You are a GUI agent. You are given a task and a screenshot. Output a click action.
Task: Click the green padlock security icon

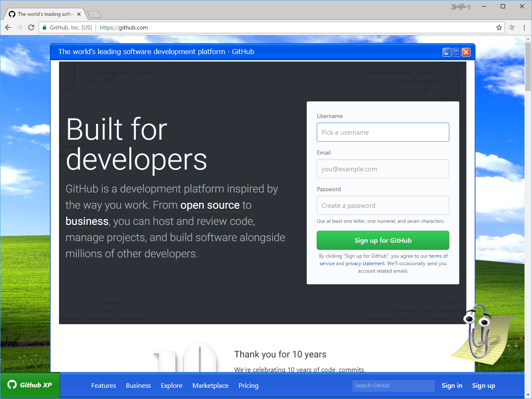point(45,27)
